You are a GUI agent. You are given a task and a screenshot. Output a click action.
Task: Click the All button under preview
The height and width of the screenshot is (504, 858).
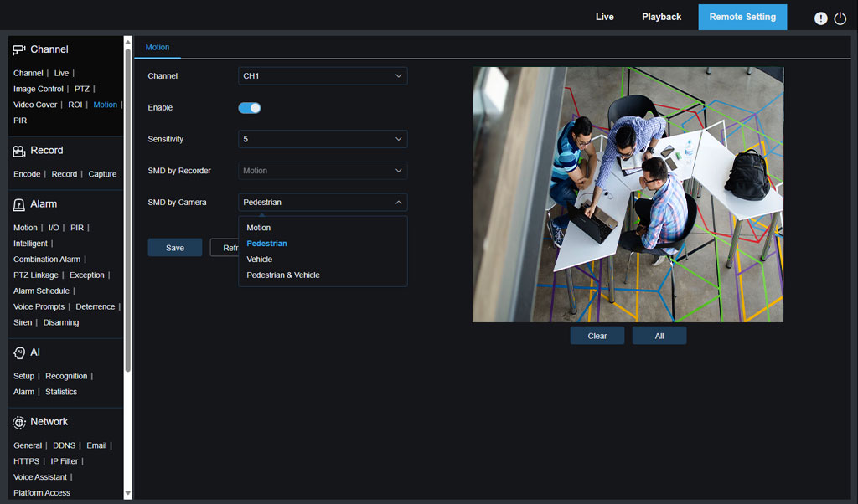click(x=659, y=336)
